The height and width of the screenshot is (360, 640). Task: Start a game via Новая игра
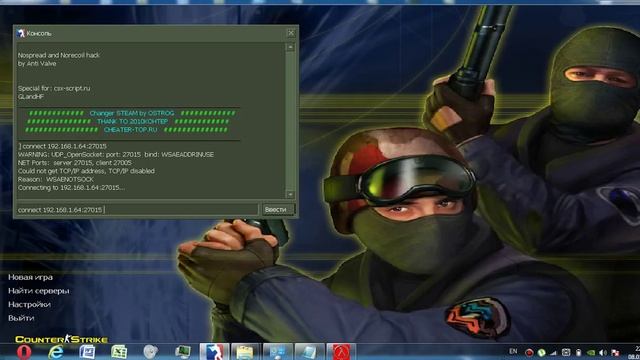[31, 277]
